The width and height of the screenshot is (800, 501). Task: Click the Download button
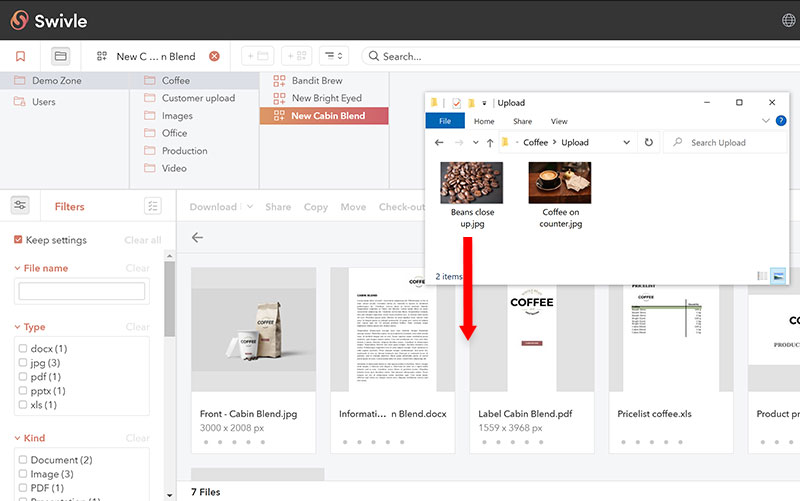(213, 207)
